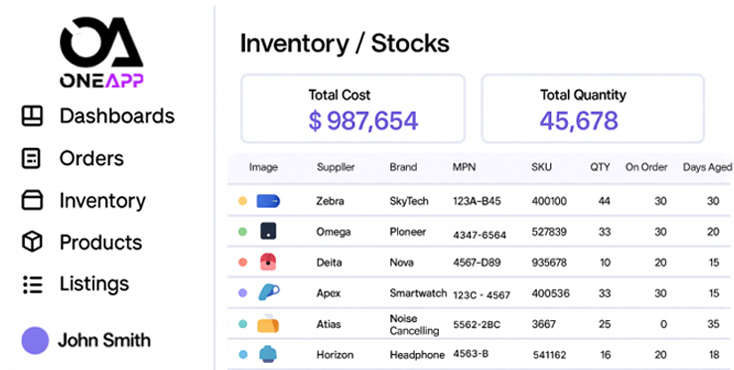Select the Inventory box icon
The image size is (734, 370).
[x=32, y=200]
